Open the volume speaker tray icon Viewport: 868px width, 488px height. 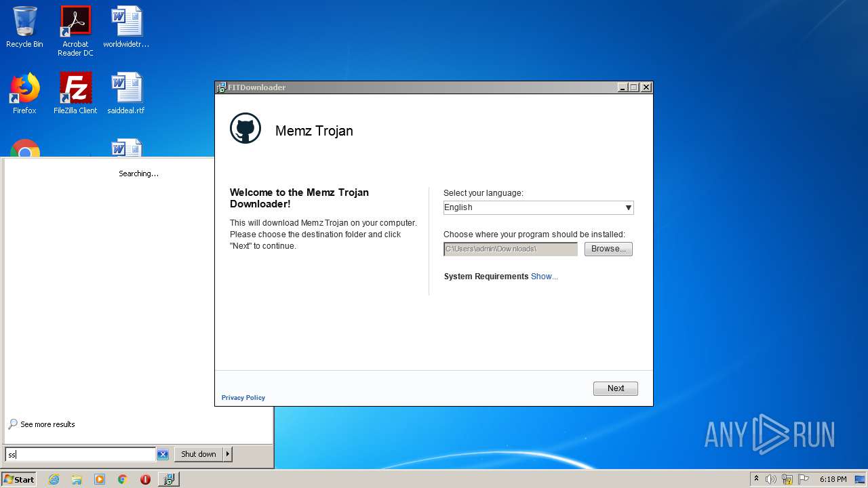771,479
